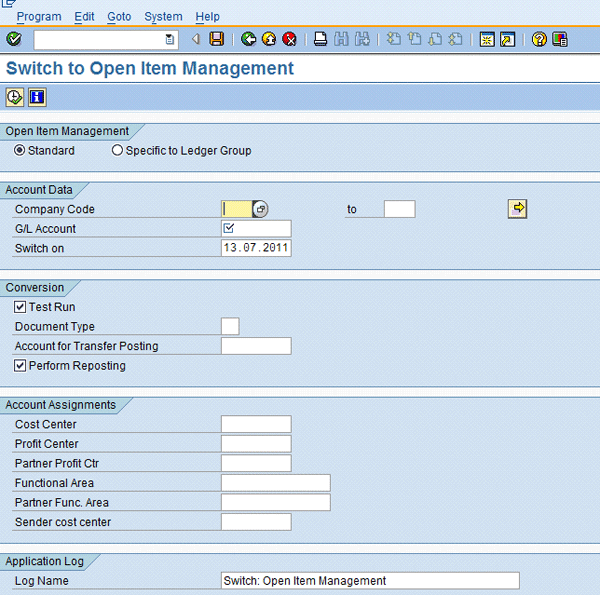Click the Cost Center input field
The image size is (600, 595).
coord(256,424)
